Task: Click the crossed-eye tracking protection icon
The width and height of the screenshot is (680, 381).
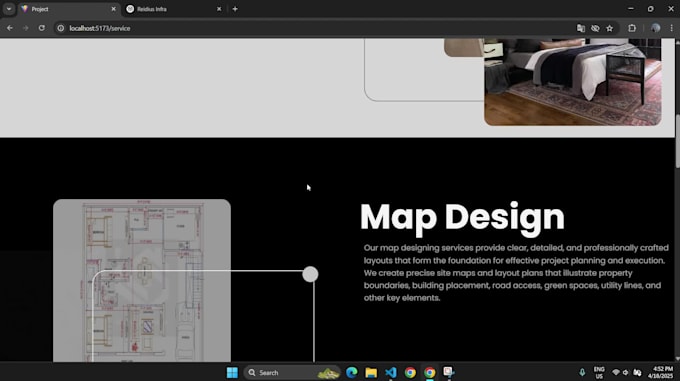Action: point(595,28)
